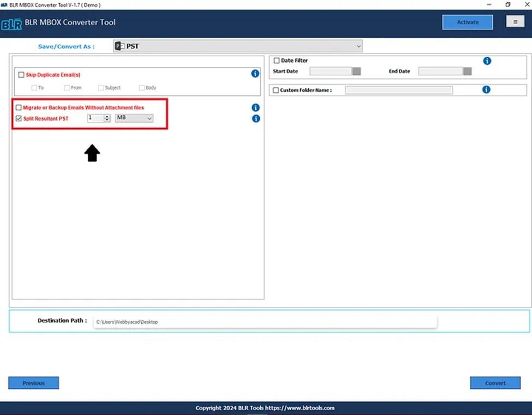532x415 pixels.
Task: Click the info icon next to Migrate or Backup Emails
Action: 255,108
